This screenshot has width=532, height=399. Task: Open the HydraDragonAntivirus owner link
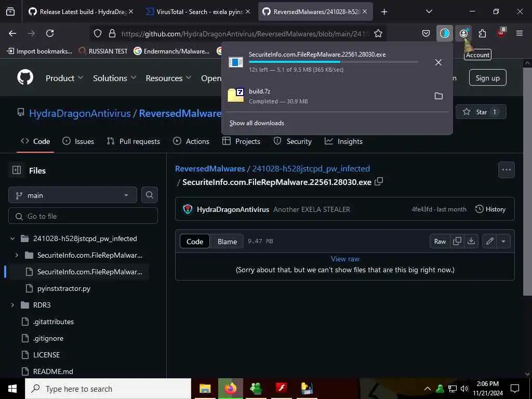point(79,113)
